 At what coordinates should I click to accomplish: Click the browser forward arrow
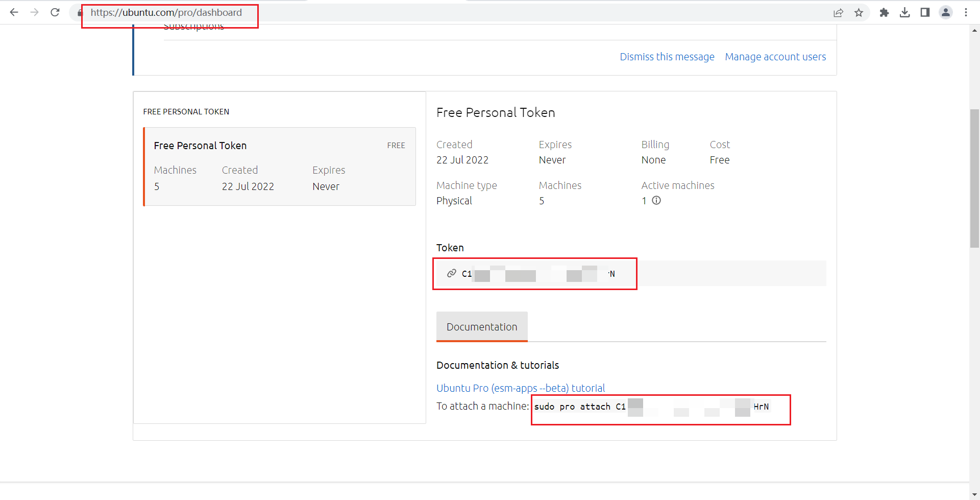click(x=34, y=12)
